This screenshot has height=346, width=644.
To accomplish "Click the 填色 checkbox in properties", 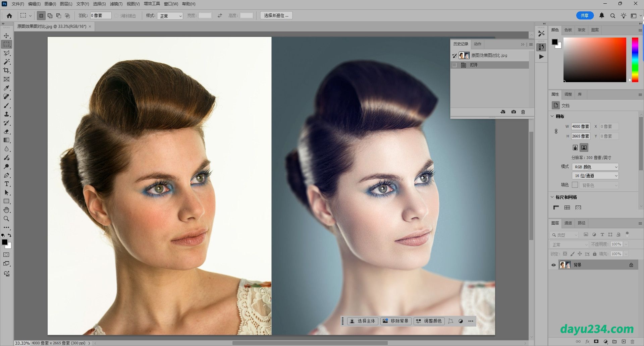I will click(575, 185).
